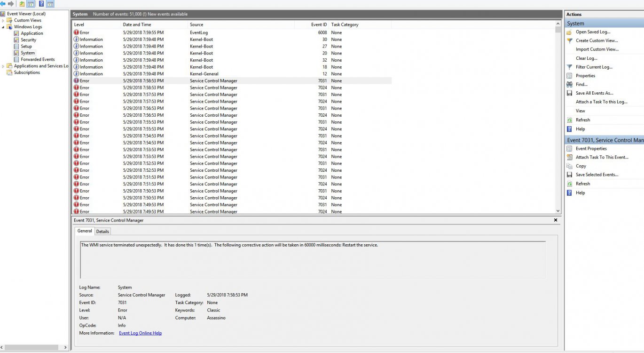Collapse the Windows Logs tree node

click(x=3, y=27)
